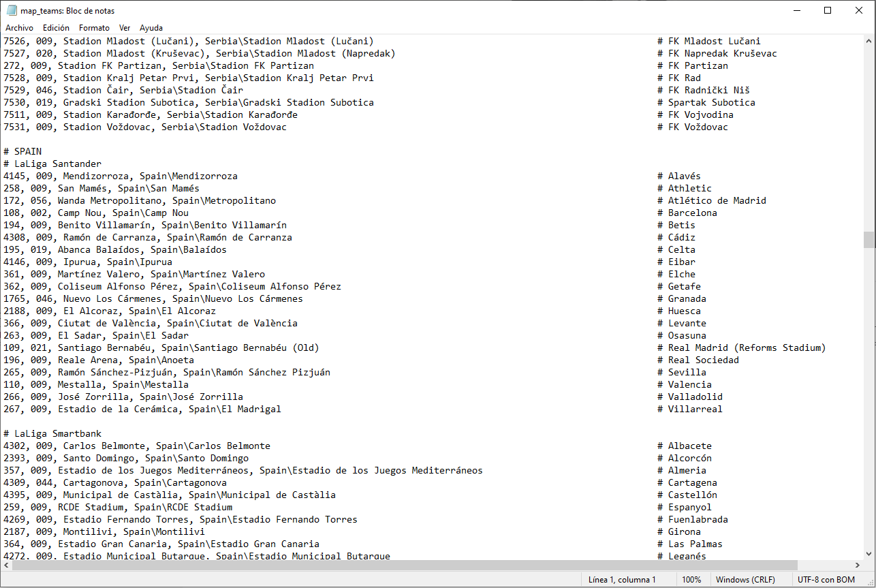Click the Carlos Belmonte line
Image resolution: width=876 pixels, height=588 pixels.
(137, 446)
